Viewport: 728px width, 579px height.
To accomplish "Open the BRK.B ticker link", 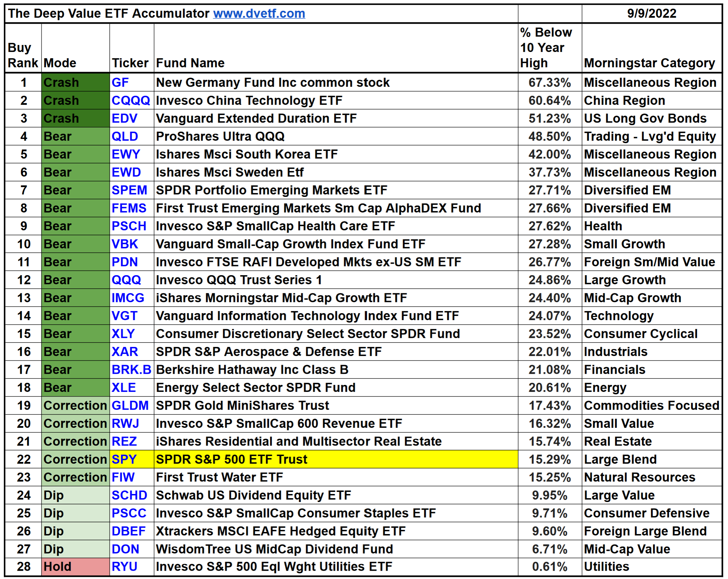I will [131, 370].
